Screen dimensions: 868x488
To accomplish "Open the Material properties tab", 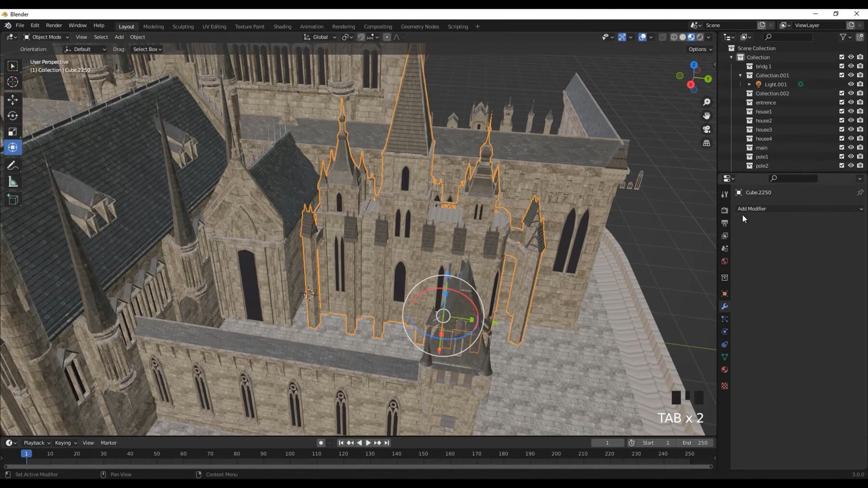I will (x=724, y=369).
